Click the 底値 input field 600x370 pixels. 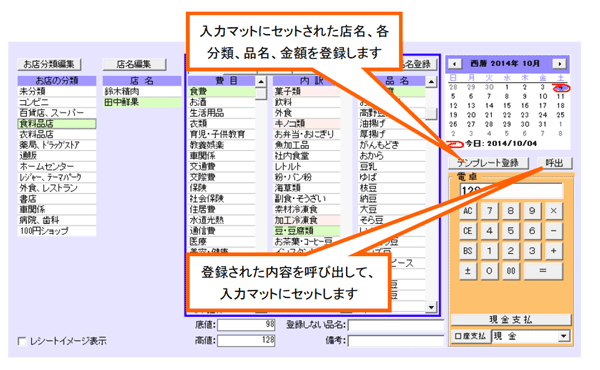click(246, 325)
